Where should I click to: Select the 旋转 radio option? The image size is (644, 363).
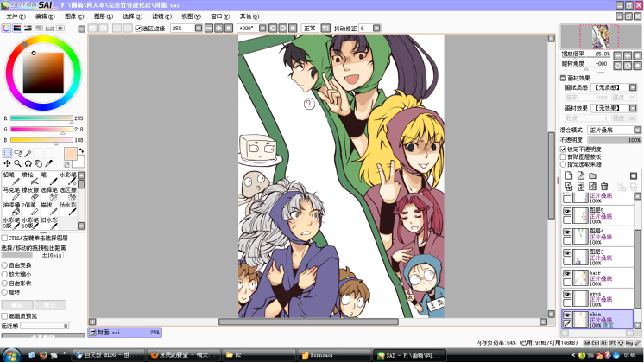point(5,292)
